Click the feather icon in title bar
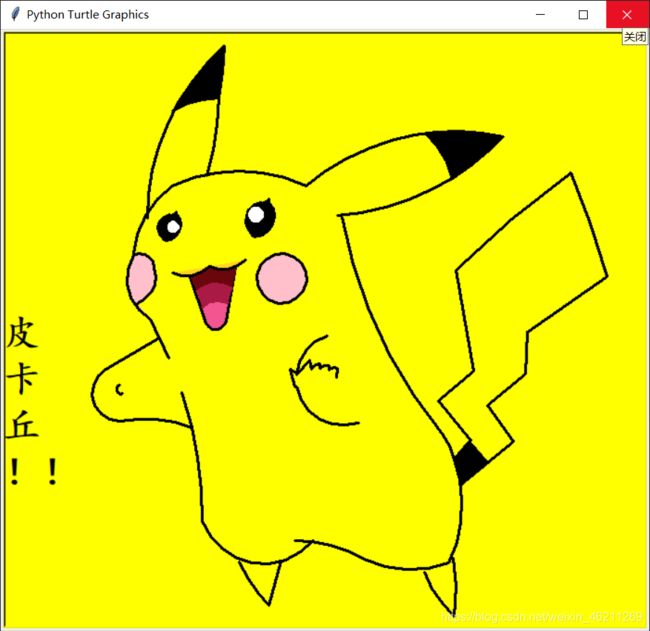This screenshot has height=631, width=650. coord(15,15)
